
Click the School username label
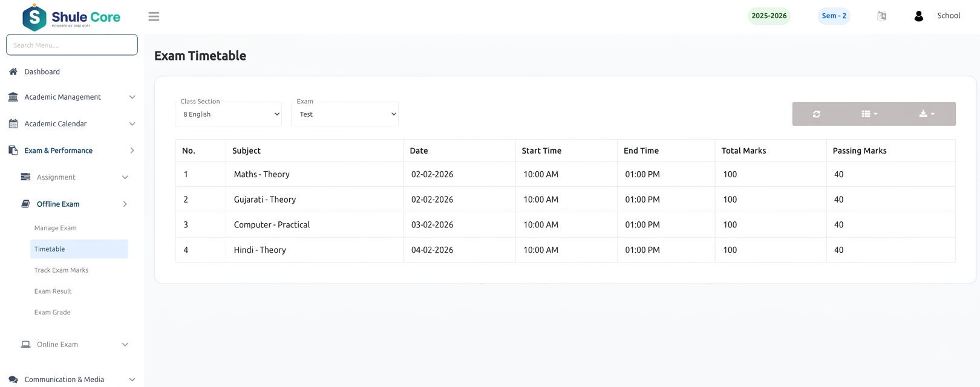coord(949,16)
